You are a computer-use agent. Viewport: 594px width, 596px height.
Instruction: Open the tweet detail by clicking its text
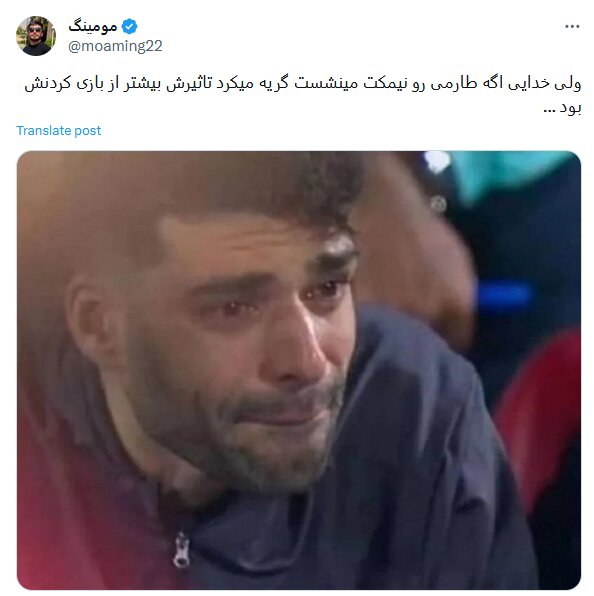[x=303, y=95]
